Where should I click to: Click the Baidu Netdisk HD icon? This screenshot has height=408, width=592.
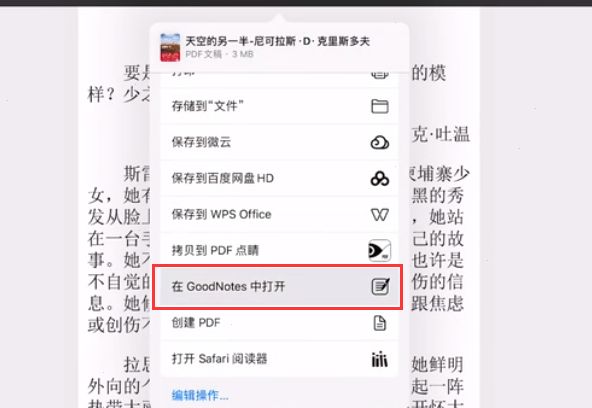[x=379, y=179]
